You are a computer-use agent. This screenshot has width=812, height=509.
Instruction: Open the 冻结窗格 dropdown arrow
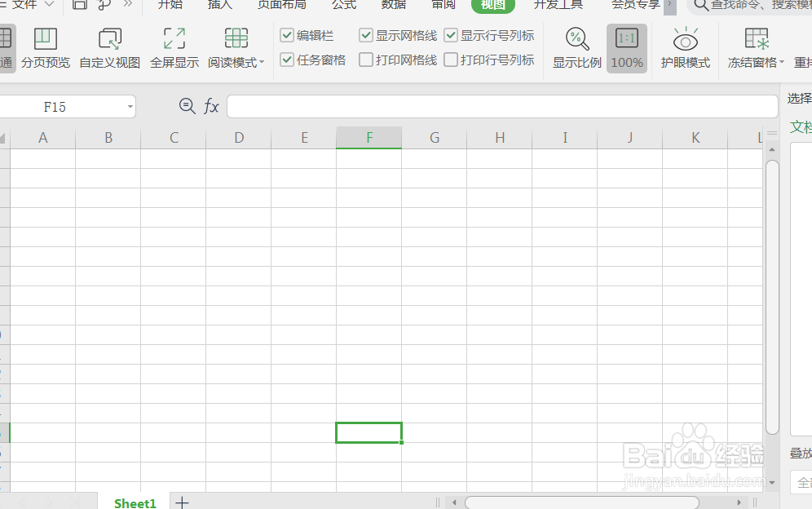pos(782,62)
